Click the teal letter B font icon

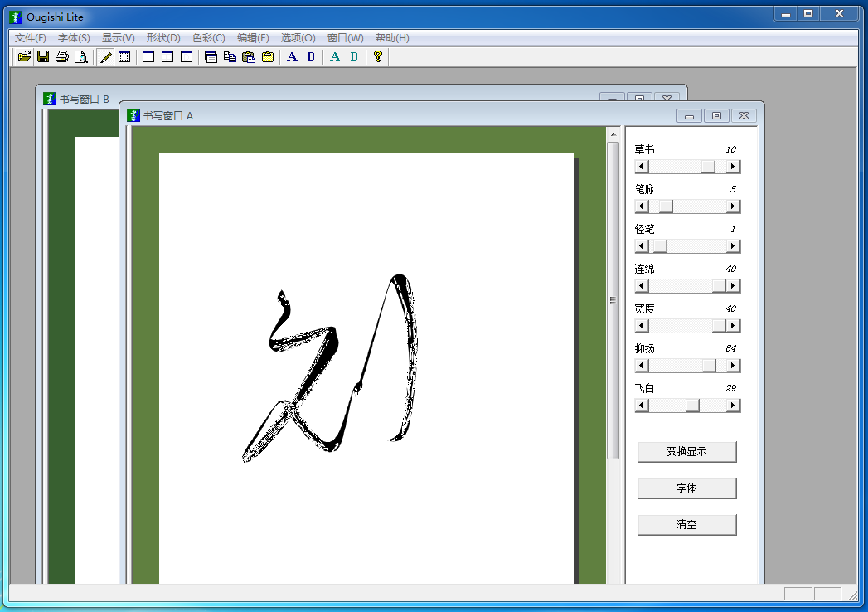(x=353, y=56)
